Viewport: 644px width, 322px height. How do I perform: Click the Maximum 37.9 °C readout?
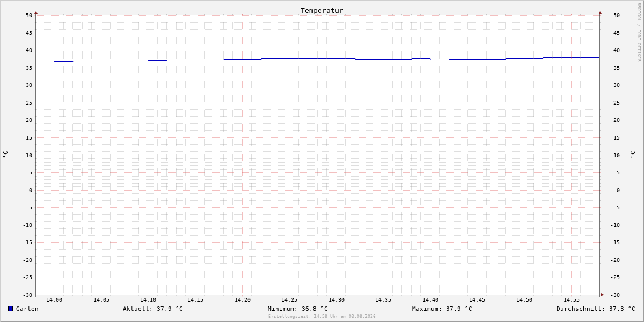[442, 309]
